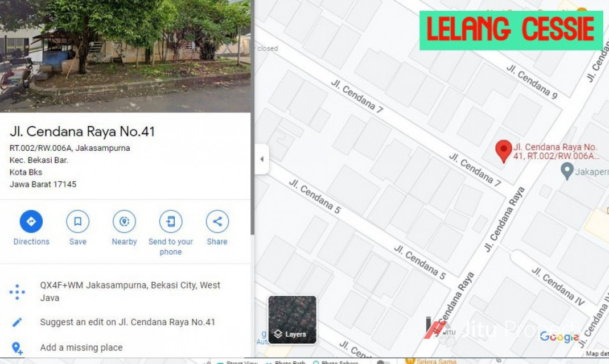Click the side panel vertical scrollbar

(253, 117)
